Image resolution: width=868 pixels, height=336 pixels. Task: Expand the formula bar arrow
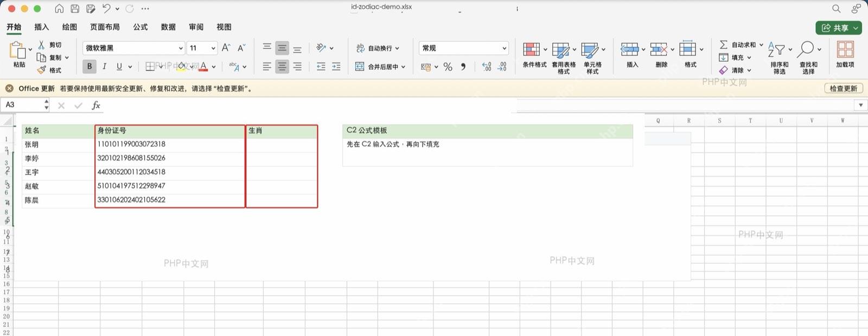[x=860, y=105]
